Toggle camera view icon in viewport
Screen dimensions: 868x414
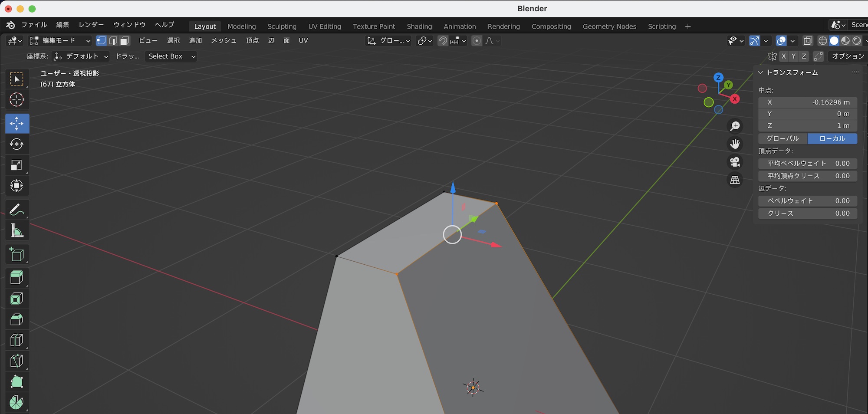(x=735, y=162)
